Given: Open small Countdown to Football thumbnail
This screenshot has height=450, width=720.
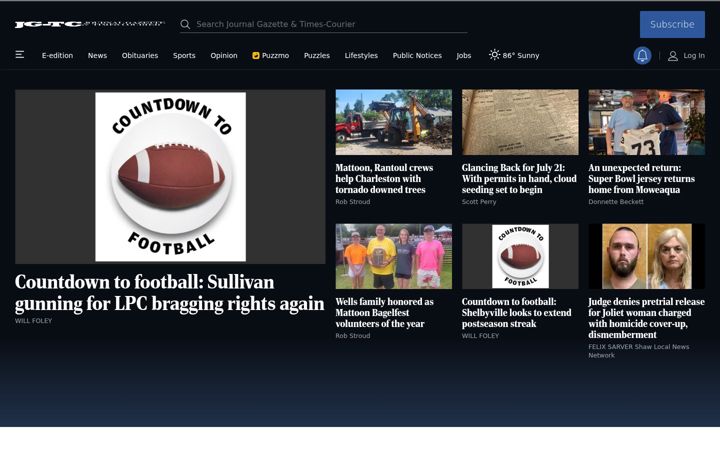Looking at the screenshot, I should [520, 256].
